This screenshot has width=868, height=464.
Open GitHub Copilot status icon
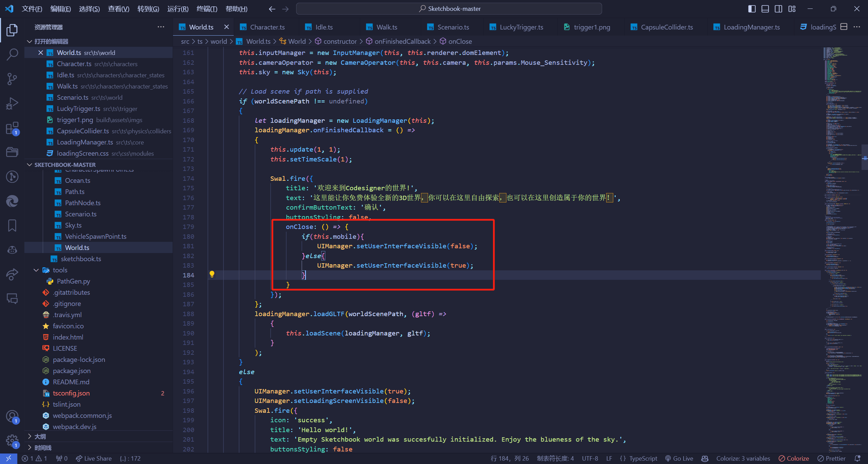705,459
